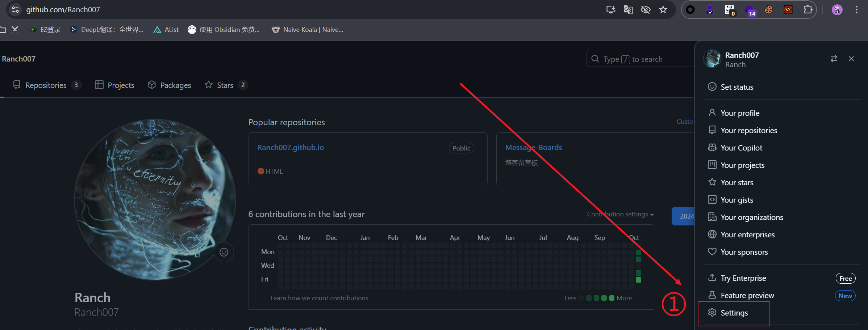Close the user menu panel

[x=851, y=59]
